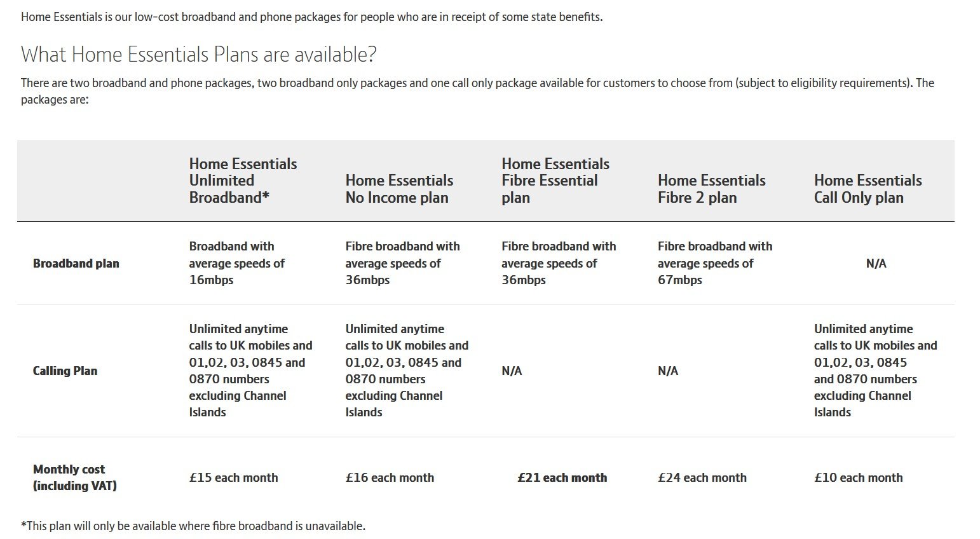
Task: Click the £24 each month price
Action: (702, 477)
